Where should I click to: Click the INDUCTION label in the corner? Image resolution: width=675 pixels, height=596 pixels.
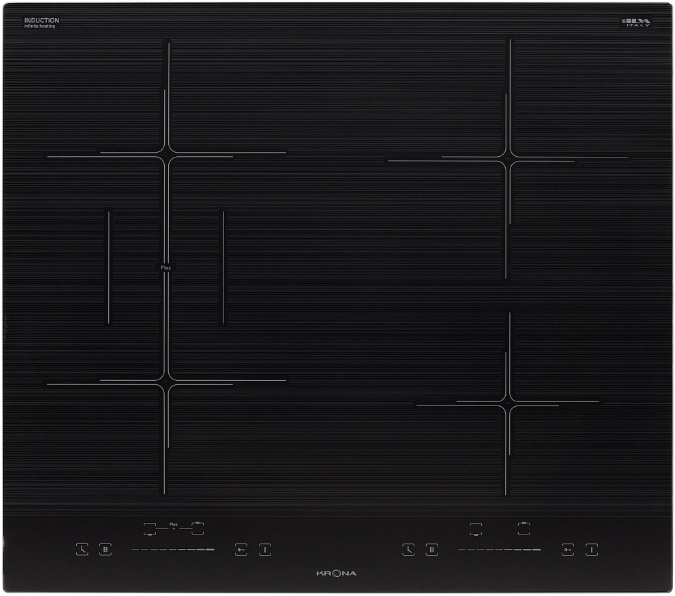click(x=41, y=21)
